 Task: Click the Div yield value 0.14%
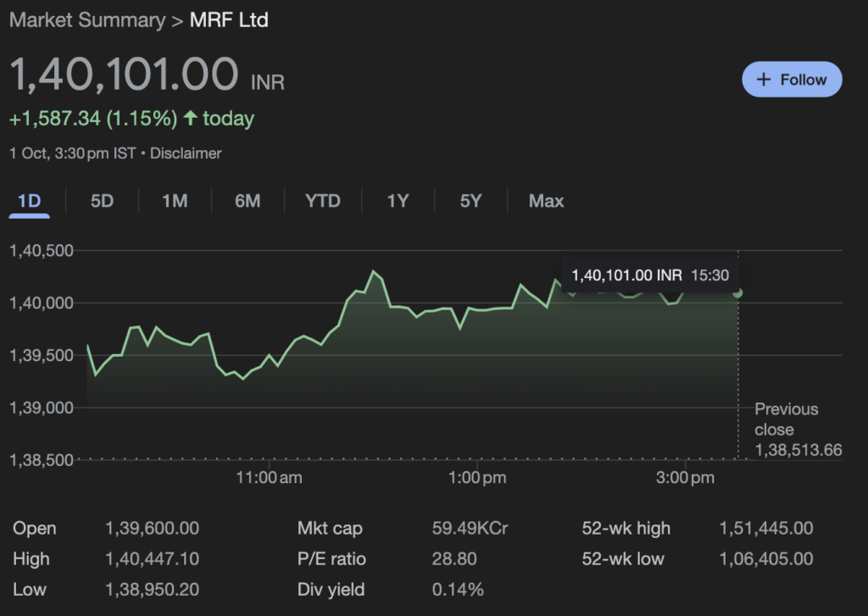click(x=458, y=590)
